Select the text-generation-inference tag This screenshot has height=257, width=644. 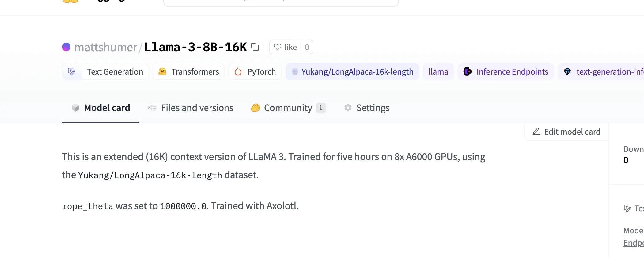[601, 71]
